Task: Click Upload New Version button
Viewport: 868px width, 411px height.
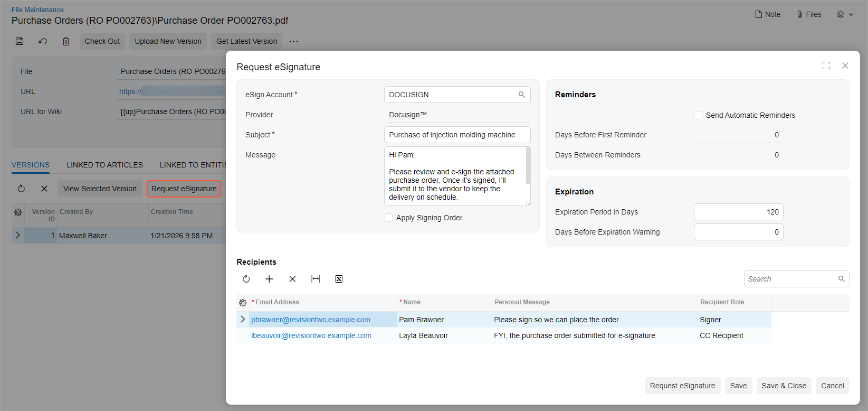Action: [x=168, y=41]
